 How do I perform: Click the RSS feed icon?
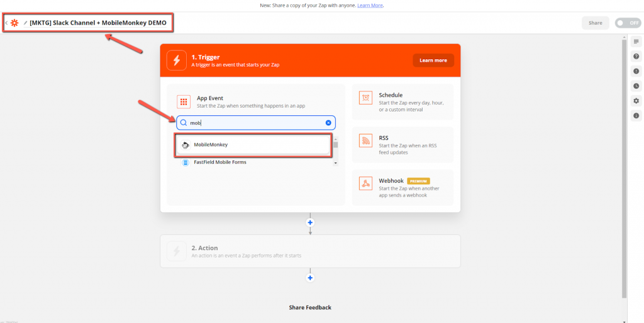coord(365,140)
